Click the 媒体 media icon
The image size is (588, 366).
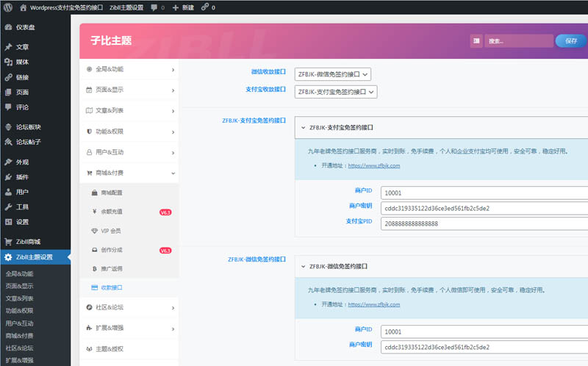[x=8, y=62]
